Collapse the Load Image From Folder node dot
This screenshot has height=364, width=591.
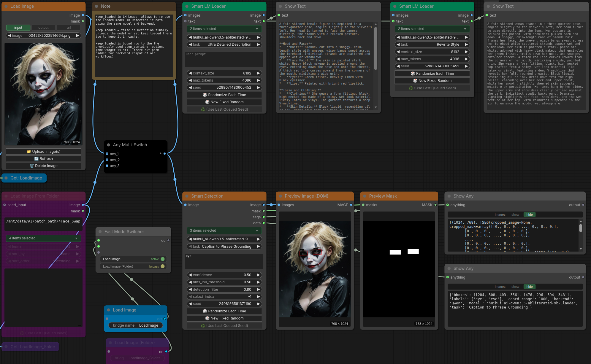click(x=6, y=196)
